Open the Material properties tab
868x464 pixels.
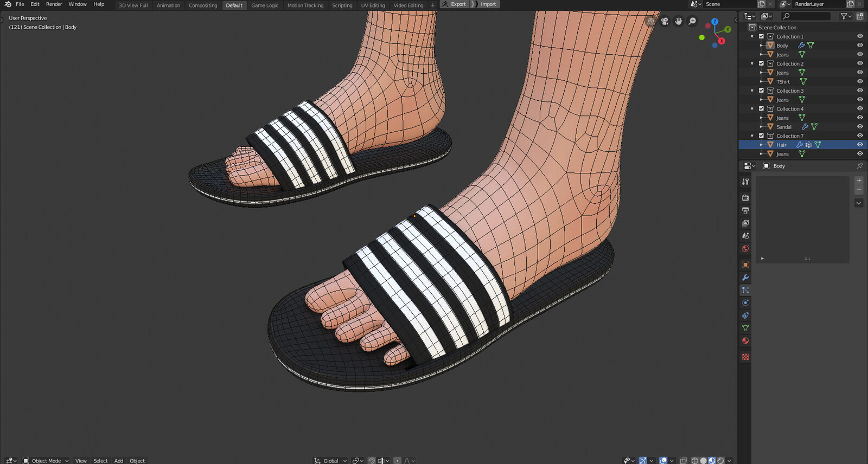tap(745, 341)
